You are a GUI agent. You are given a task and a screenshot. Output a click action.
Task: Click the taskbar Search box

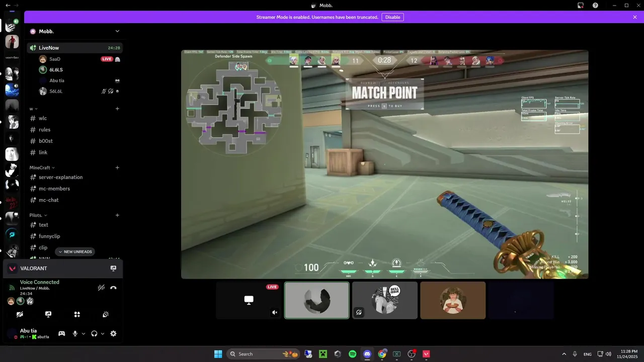(264, 354)
